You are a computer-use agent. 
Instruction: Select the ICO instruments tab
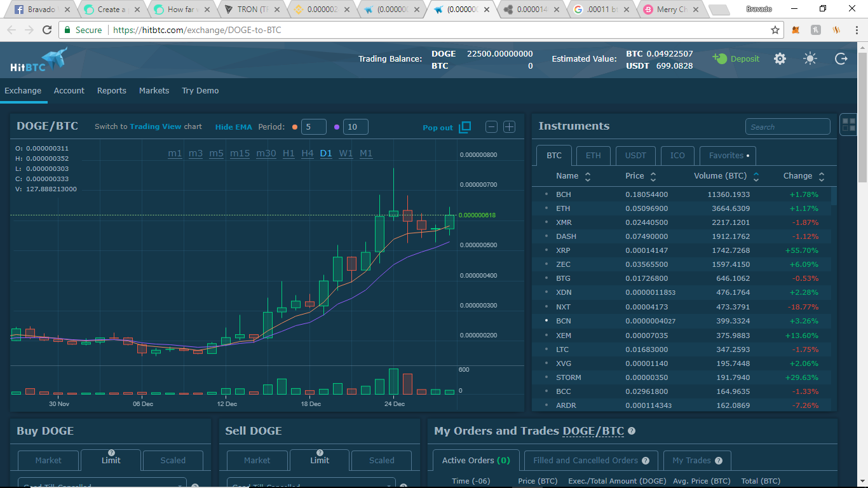tap(677, 156)
